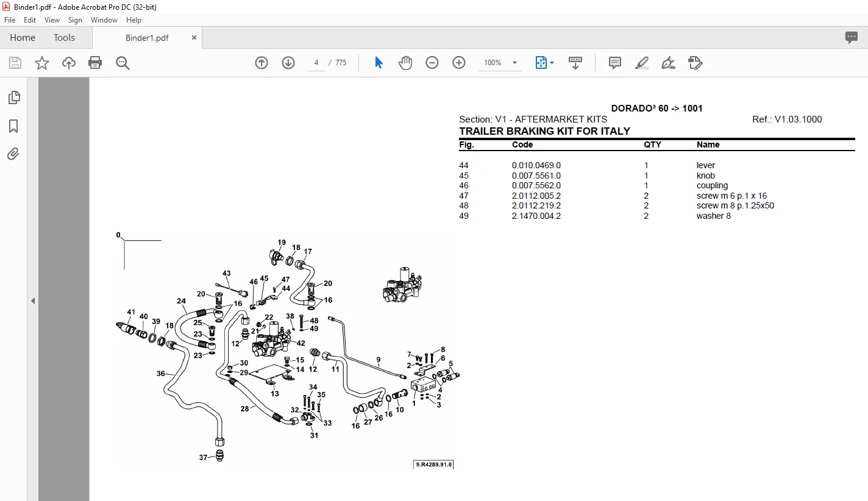Add a sticky note comment
The height and width of the screenshot is (501, 868).
(x=615, y=63)
